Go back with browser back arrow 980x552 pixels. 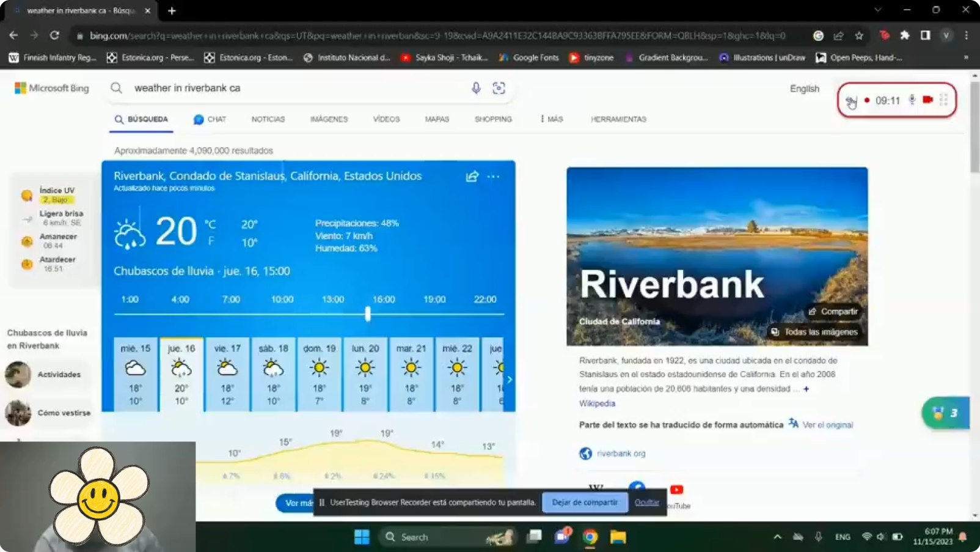13,35
